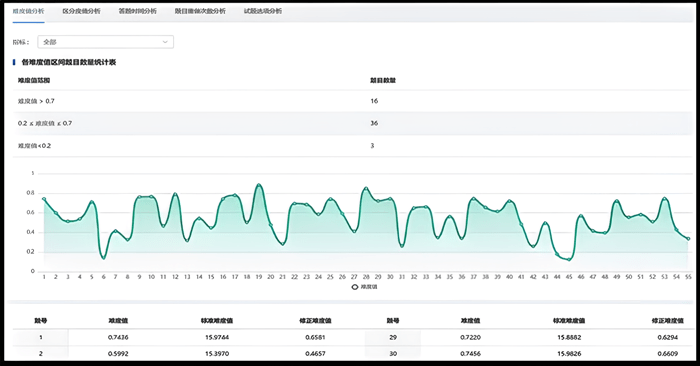This screenshot has width=700, height=366.
Task: Open the 难度值分析 tab
Action: point(28,11)
